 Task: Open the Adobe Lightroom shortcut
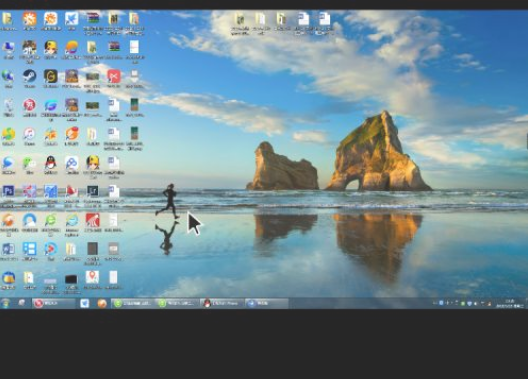tap(92, 191)
